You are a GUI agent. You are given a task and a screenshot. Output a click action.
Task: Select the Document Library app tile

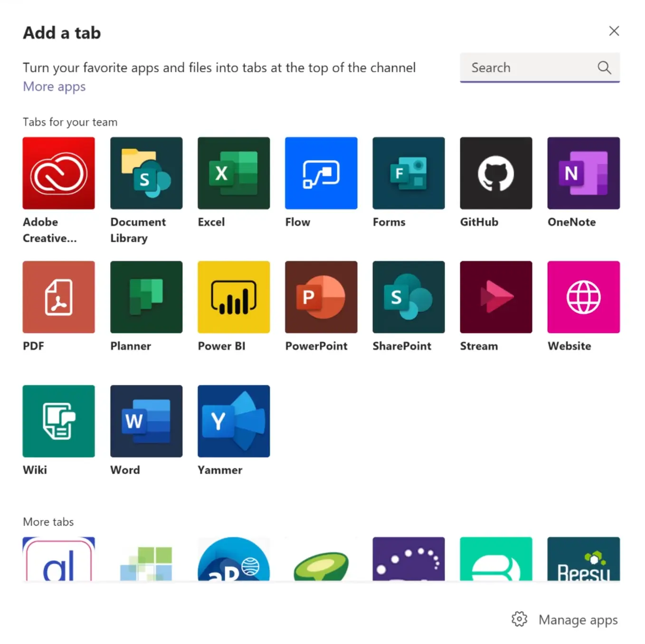coord(146,173)
